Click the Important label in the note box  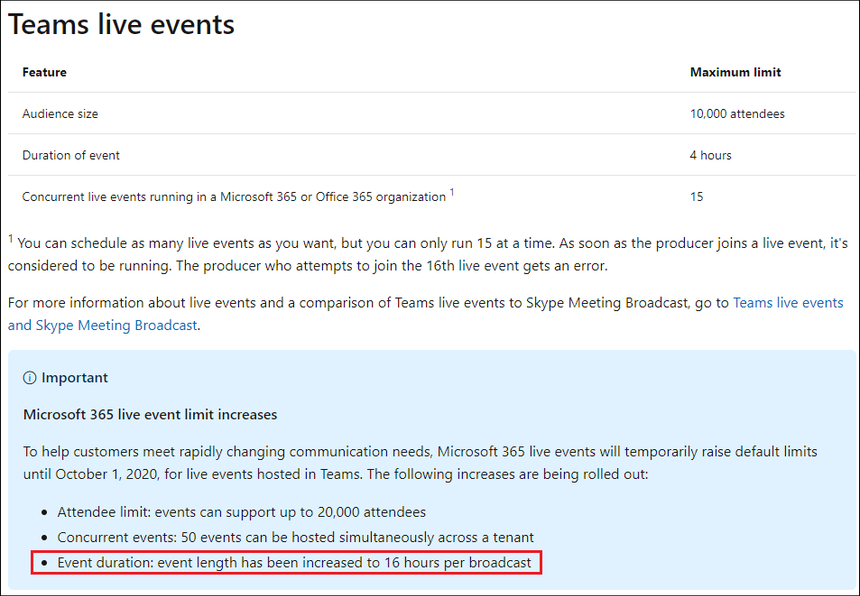click(x=75, y=378)
